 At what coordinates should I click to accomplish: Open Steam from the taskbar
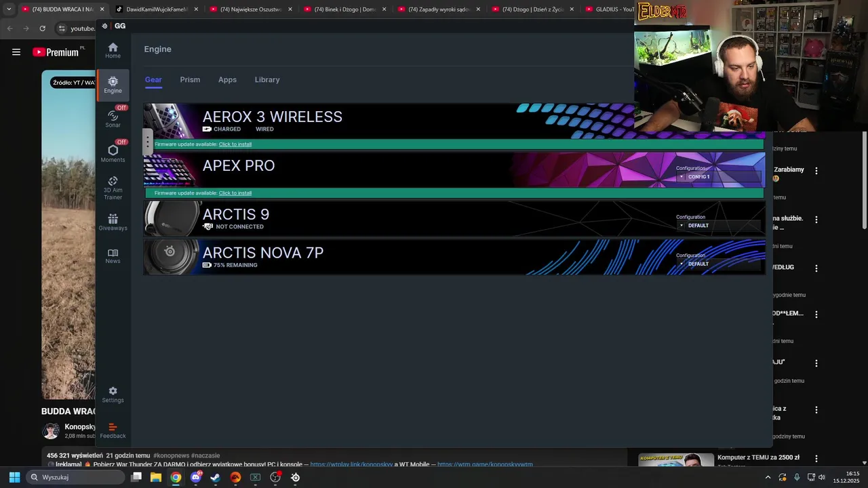[216, 477]
